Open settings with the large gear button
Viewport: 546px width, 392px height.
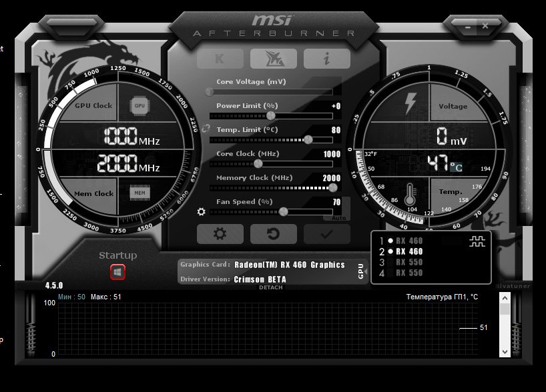[x=220, y=234]
